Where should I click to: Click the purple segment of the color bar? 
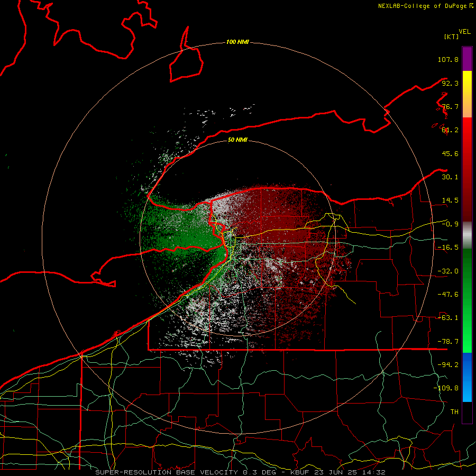pyautogui.click(x=467, y=59)
